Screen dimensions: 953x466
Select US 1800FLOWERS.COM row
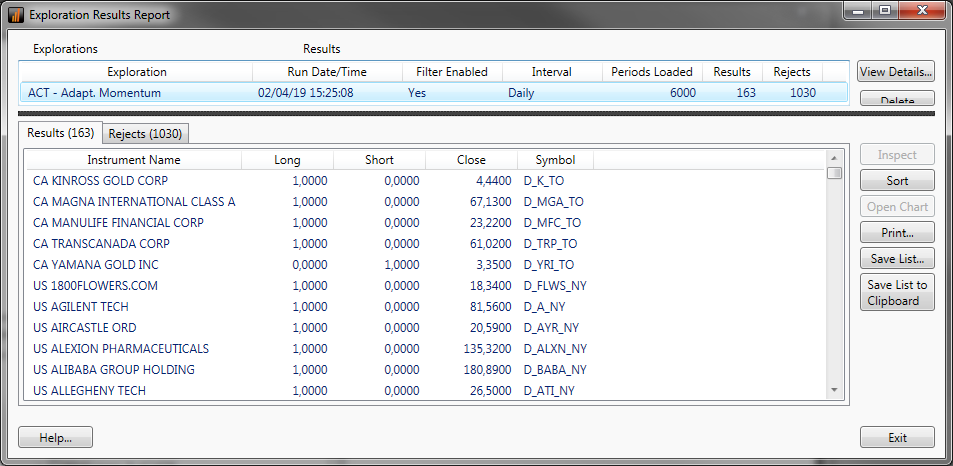425,286
